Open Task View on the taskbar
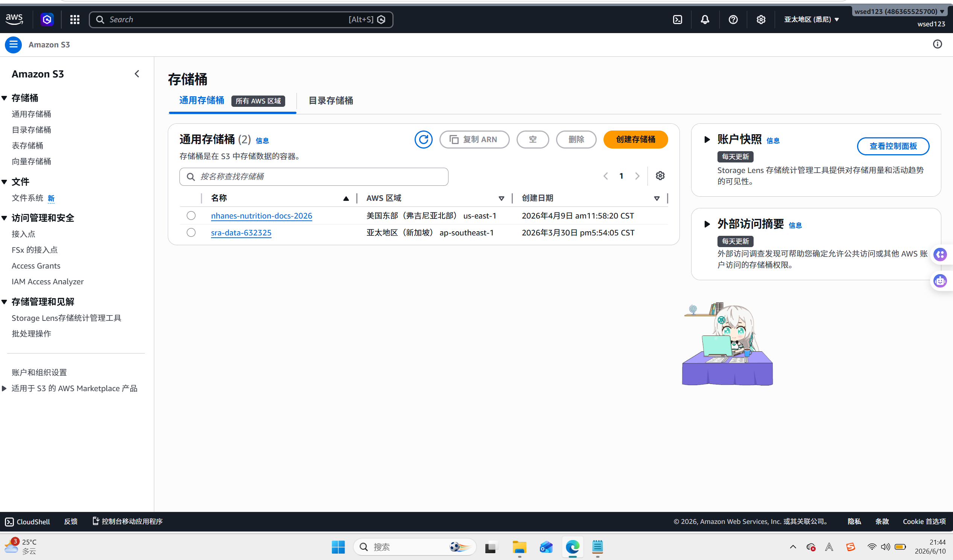Image resolution: width=953 pixels, height=560 pixels. pyautogui.click(x=491, y=547)
